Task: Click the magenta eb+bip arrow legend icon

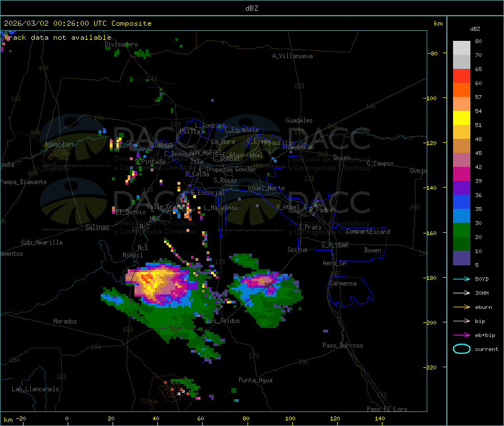Action: [461, 335]
